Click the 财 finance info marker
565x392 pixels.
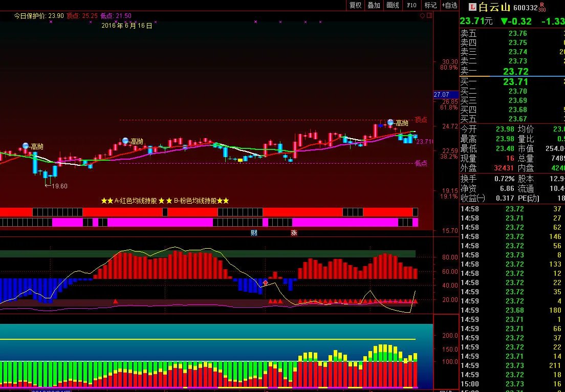(254, 233)
